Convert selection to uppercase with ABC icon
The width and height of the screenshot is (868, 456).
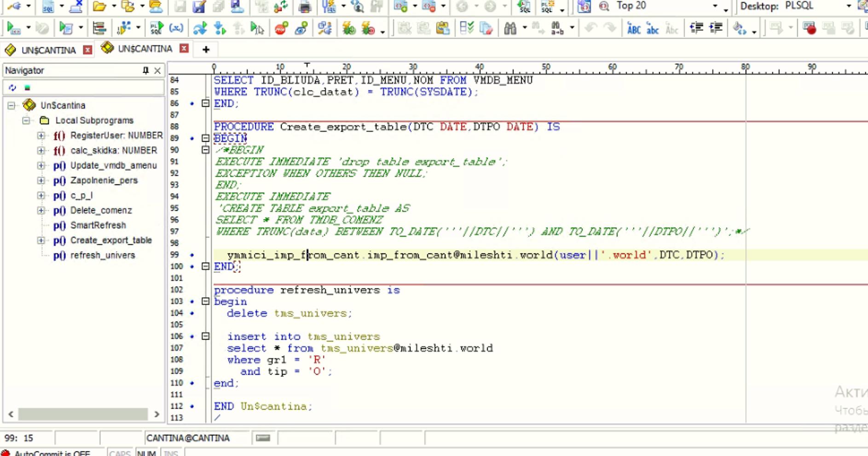click(634, 29)
